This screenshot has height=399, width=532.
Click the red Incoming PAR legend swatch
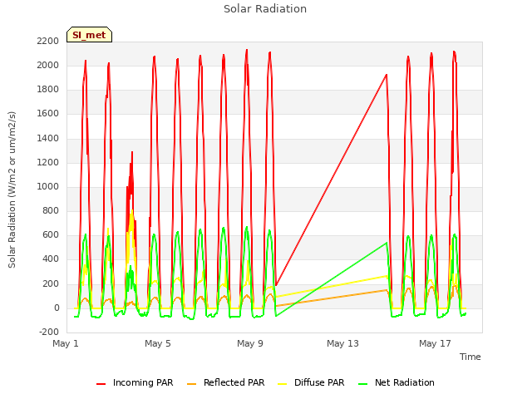[x=101, y=384]
